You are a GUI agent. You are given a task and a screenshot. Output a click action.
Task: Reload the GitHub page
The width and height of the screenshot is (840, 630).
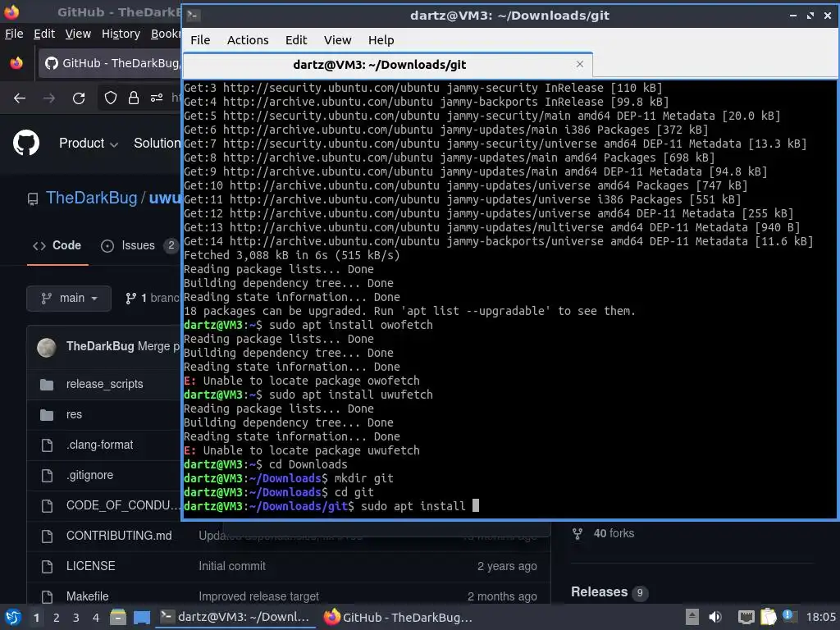click(79, 98)
